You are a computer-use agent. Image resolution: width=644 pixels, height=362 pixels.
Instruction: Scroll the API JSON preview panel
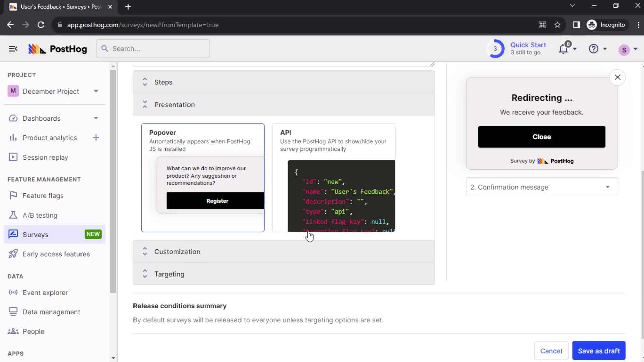pos(340,197)
